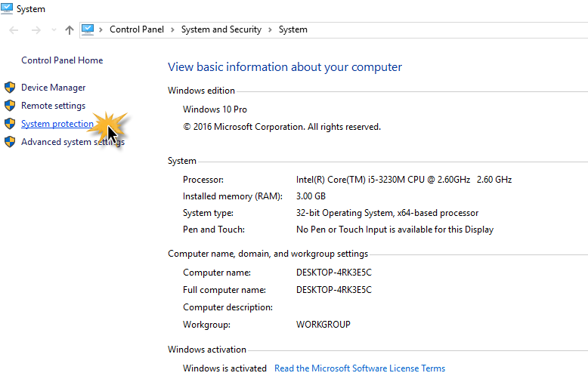Image resolution: width=588 pixels, height=376 pixels.
Task: Click the shield icon beside Device Manager
Action: pos(10,88)
